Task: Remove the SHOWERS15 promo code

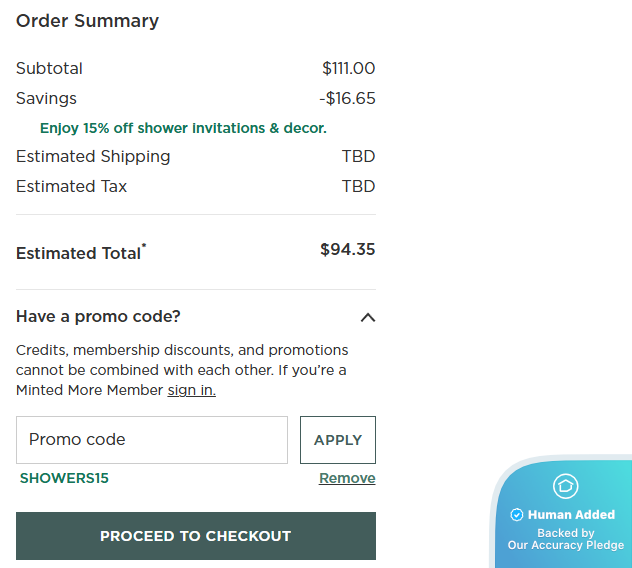Action: pos(347,478)
